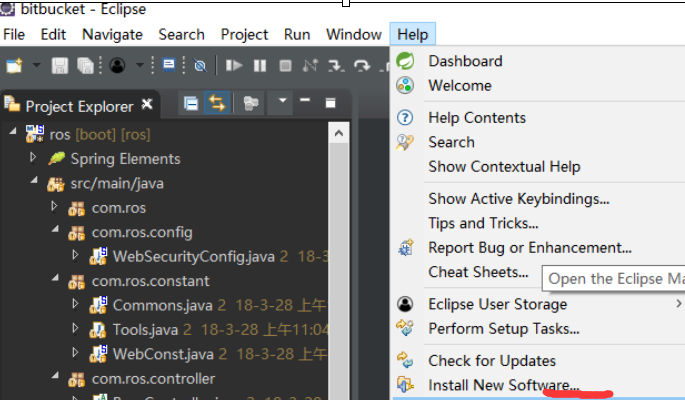Click the Resume debug icon

234,66
